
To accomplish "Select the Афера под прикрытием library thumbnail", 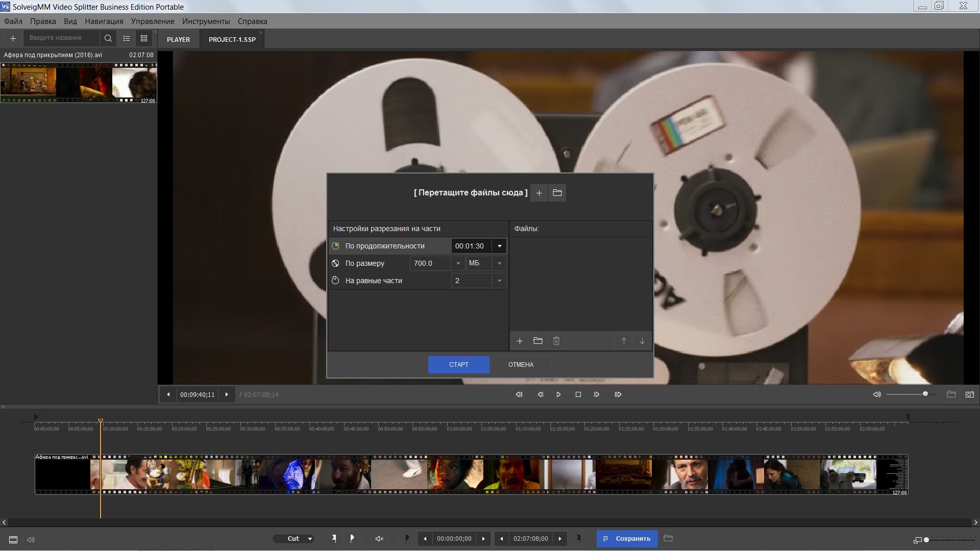I will coord(79,83).
